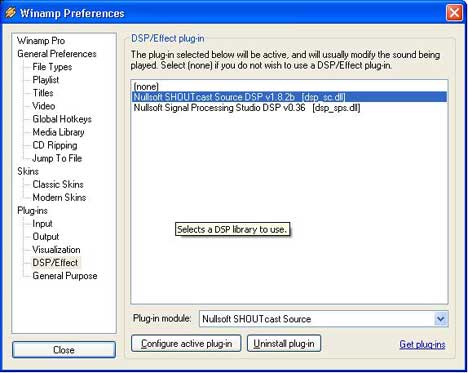Open the Plug-in module dropdown arrow

(x=441, y=319)
